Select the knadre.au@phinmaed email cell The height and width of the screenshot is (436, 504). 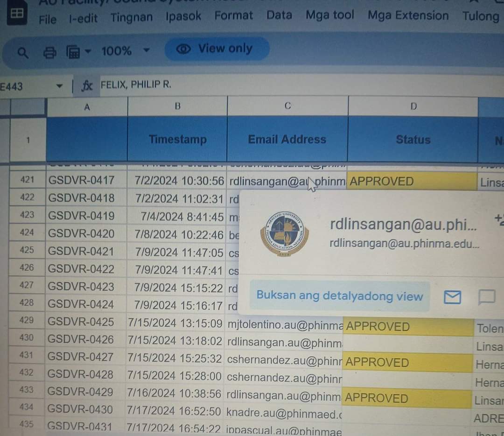283,413
